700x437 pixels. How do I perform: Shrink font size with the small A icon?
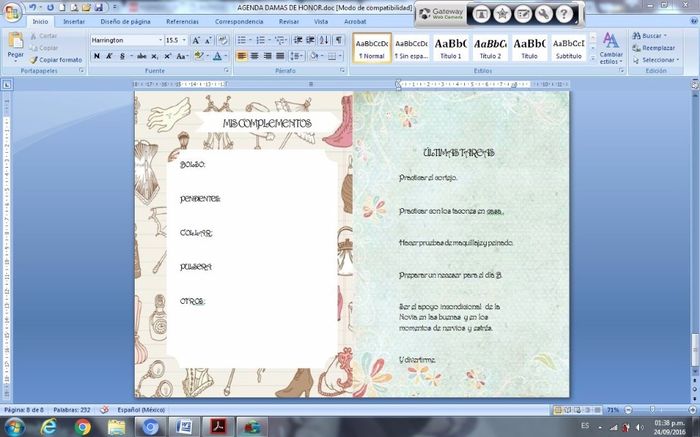[208, 40]
